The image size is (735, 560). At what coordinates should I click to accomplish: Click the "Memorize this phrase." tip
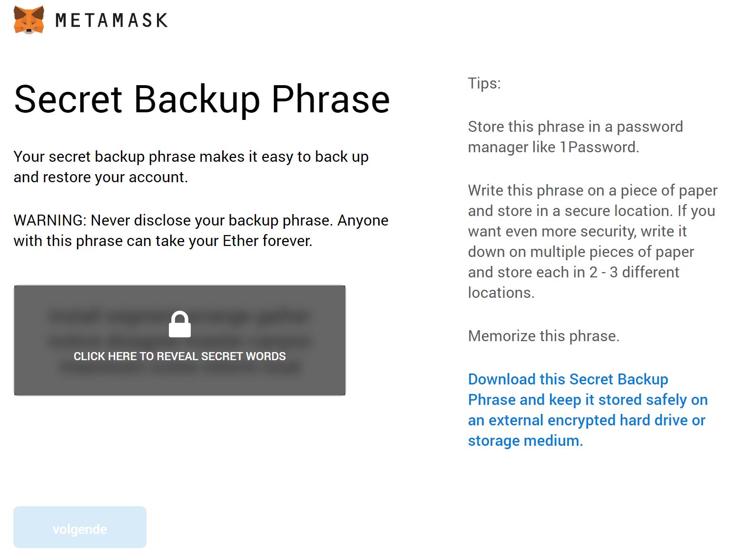(x=543, y=336)
